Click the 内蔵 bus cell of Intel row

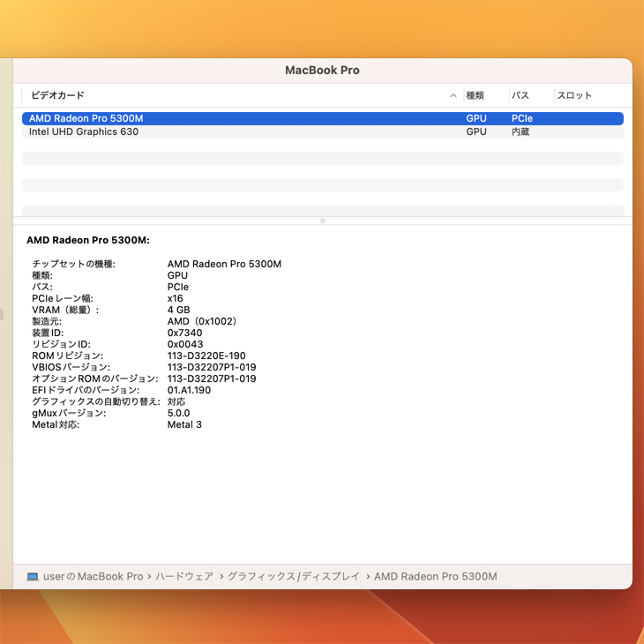[x=520, y=131]
